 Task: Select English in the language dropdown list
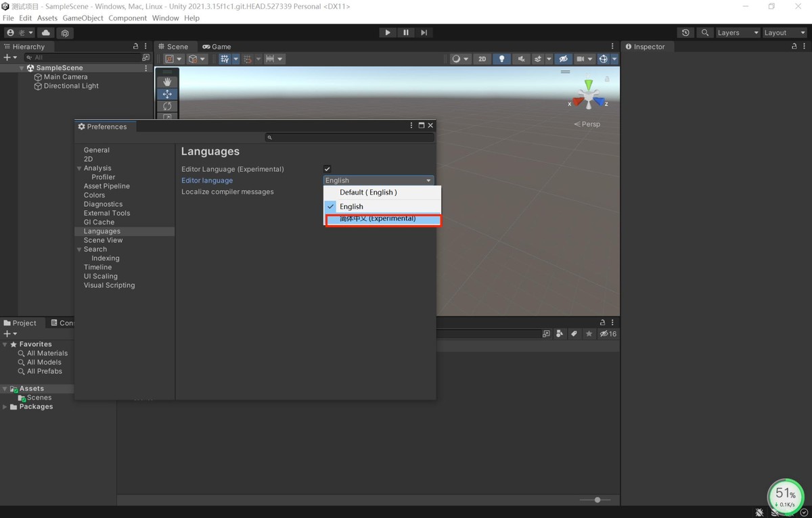click(351, 206)
